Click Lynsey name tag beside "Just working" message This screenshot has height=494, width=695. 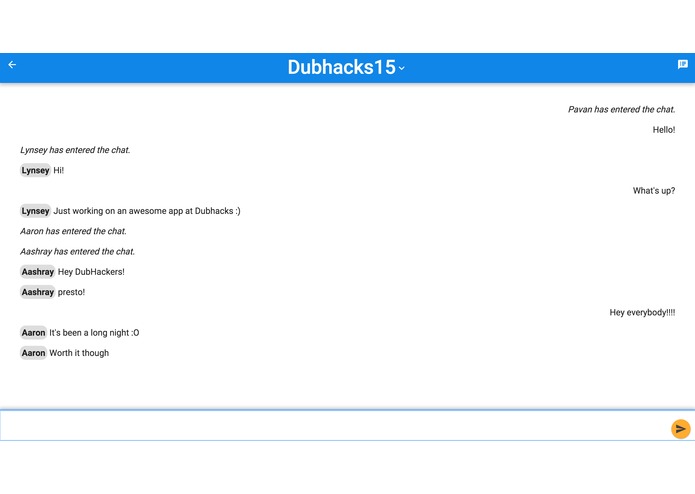point(35,211)
